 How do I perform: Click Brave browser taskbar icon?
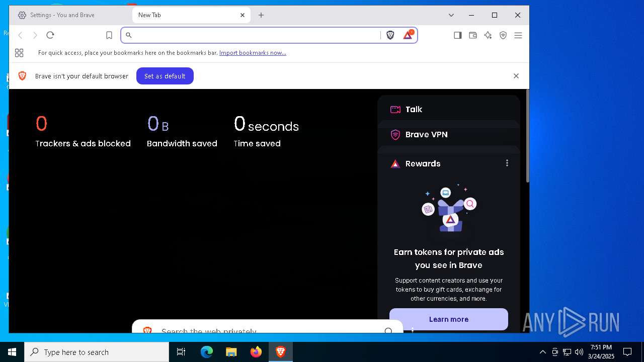(280, 352)
